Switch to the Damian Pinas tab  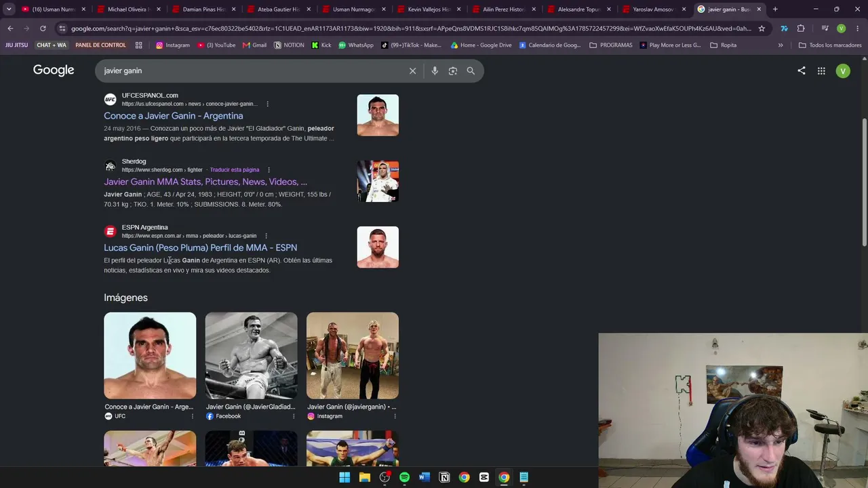tap(203, 9)
